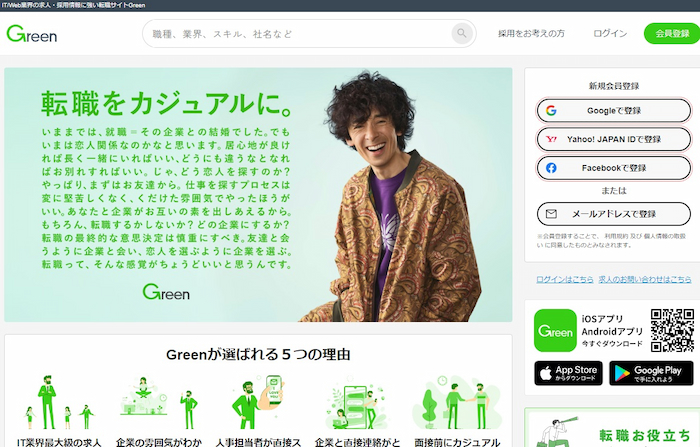700x447 pixels.
Task: Register with the Facebookで登録 button
Action: pyautogui.click(x=614, y=168)
